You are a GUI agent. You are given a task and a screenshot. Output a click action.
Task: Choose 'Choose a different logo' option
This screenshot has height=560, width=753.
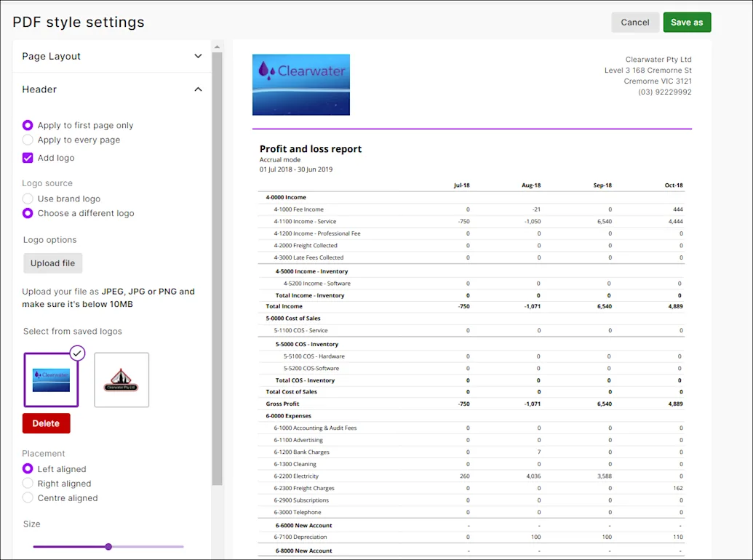[28, 213]
